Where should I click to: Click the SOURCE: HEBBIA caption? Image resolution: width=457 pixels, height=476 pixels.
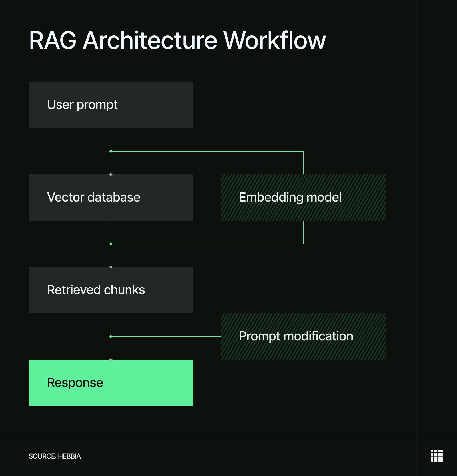tap(55, 456)
